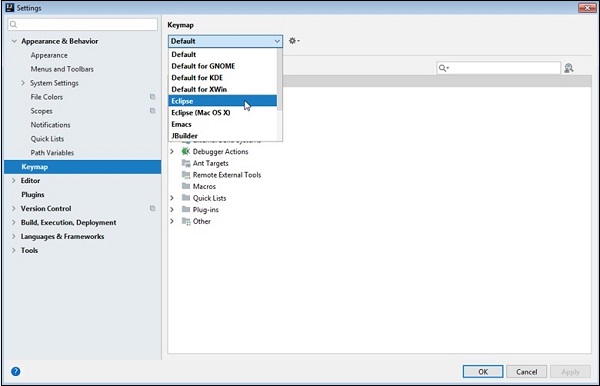
Task: Open Appearance settings page
Action: tap(49, 55)
